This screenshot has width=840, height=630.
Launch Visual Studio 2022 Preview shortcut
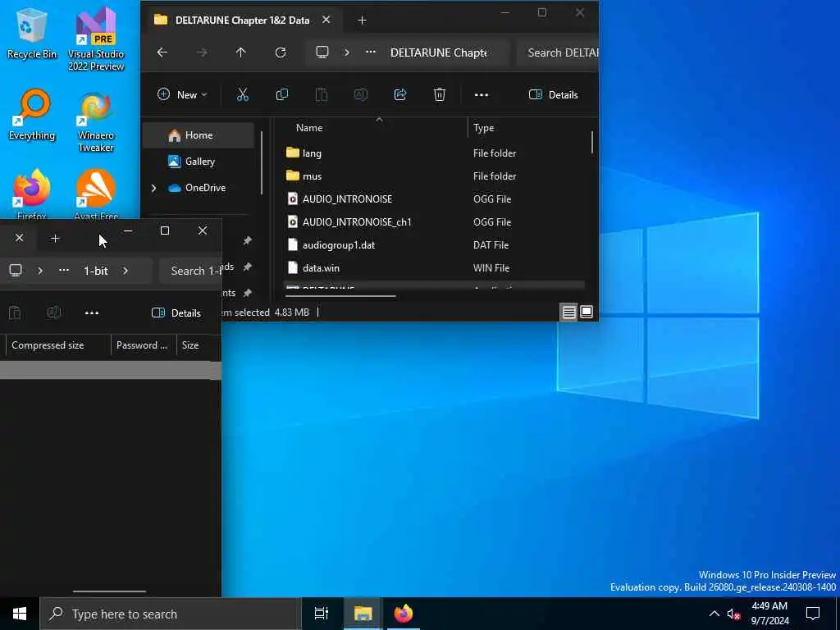pos(96,39)
